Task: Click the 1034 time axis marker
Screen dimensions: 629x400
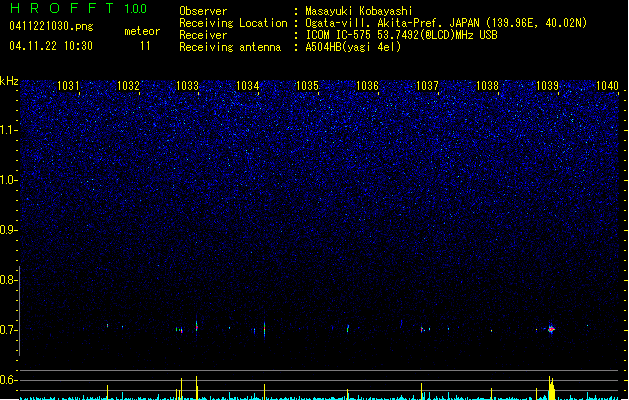Action: coord(248,85)
